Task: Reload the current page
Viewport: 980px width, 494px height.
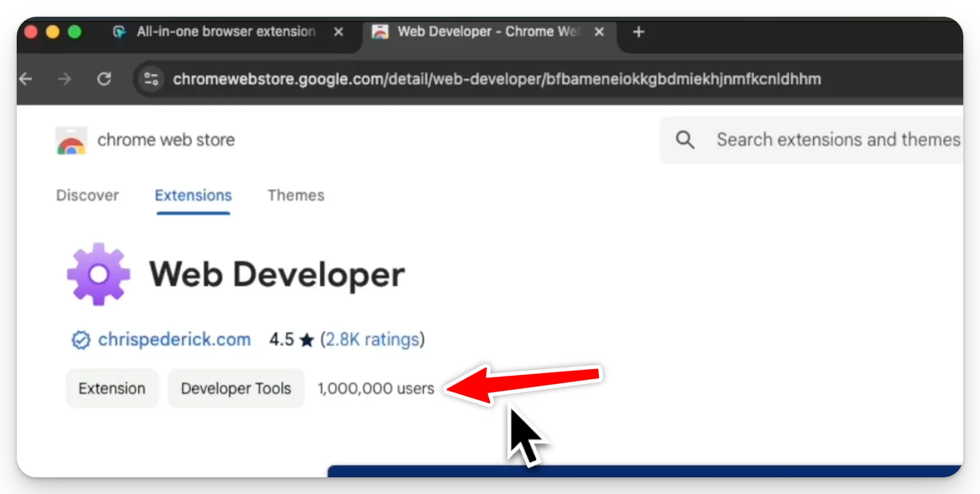Action: (104, 79)
